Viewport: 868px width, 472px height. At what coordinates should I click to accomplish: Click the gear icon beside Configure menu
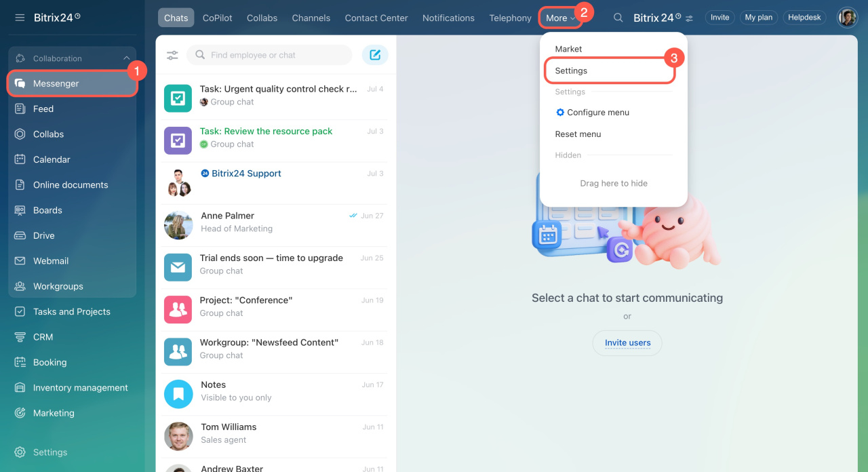coord(560,113)
